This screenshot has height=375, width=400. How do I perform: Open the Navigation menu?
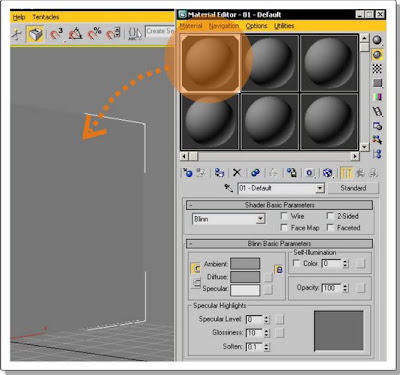click(224, 26)
